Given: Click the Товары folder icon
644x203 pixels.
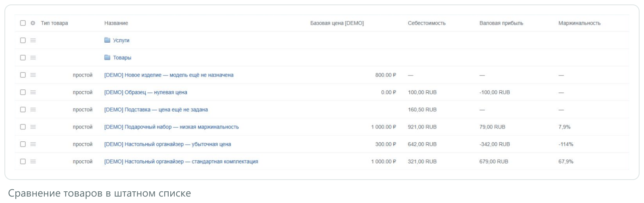Looking at the screenshot, I should pyautogui.click(x=107, y=57).
